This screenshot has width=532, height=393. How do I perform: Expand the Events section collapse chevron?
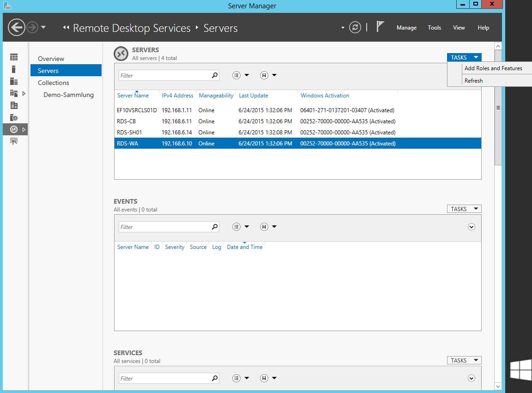click(x=471, y=227)
